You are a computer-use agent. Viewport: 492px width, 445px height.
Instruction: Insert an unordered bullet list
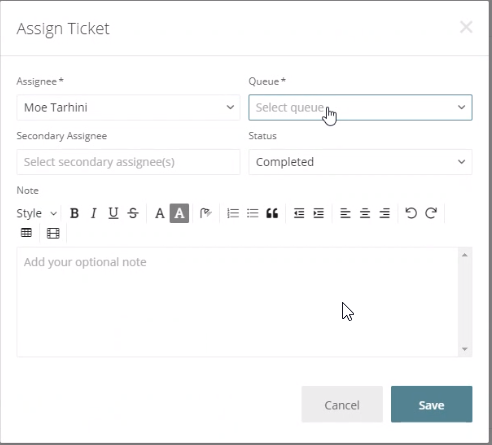[x=253, y=213]
